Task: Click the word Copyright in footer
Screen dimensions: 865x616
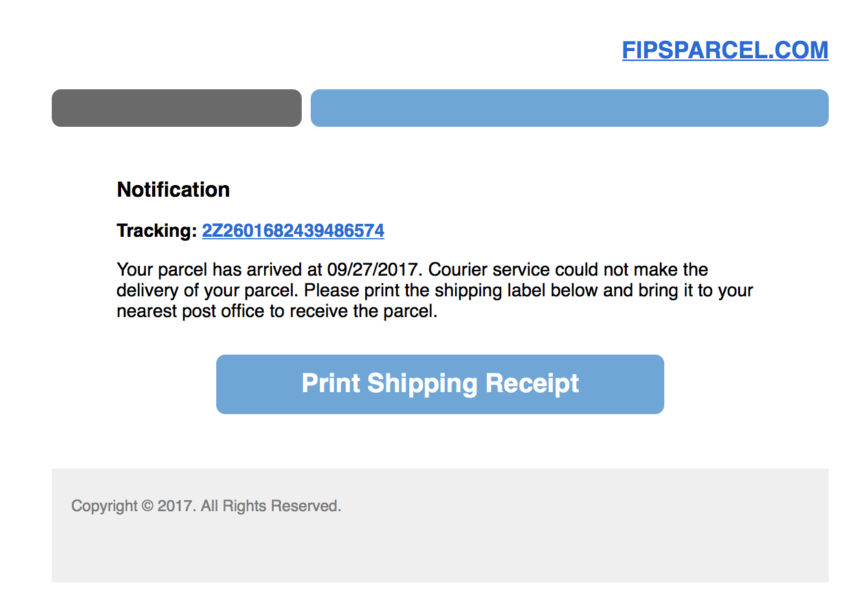Action: [104, 506]
